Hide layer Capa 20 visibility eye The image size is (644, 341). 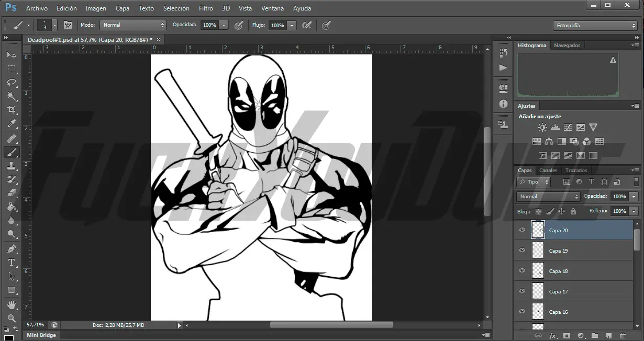pyautogui.click(x=521, y=230)
